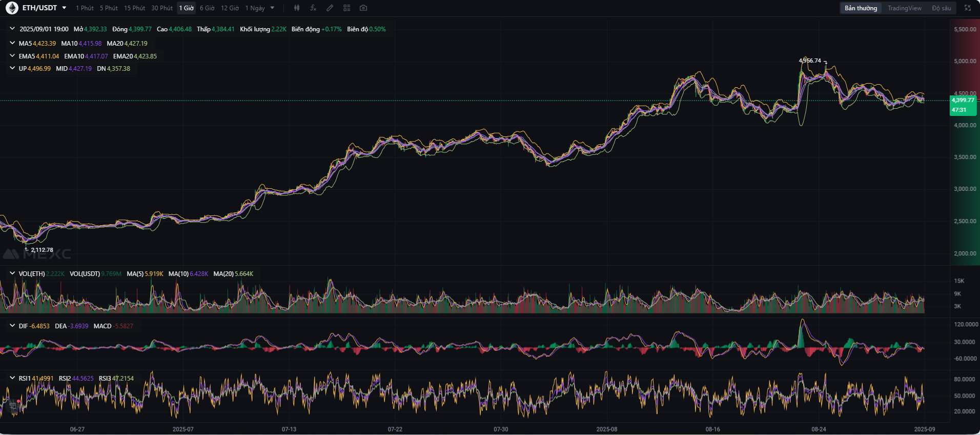
Task: Click the MACD value -5.5827
Action: (x=123, y=326)
